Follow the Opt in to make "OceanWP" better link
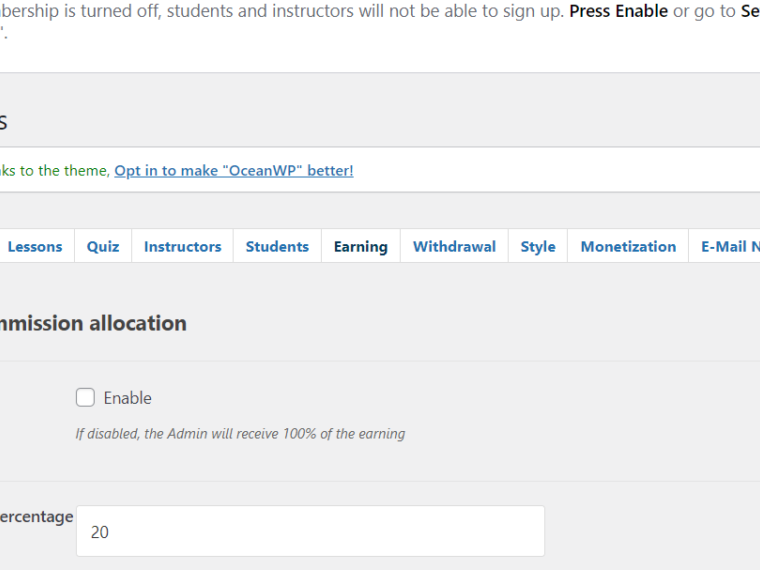The height and width of the screenshot is (570, 760). [234, 171]
